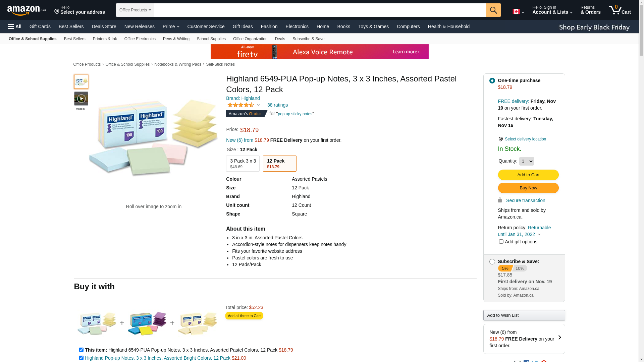
Task: Open the shopping cart icon
Action: pos(620,10)
